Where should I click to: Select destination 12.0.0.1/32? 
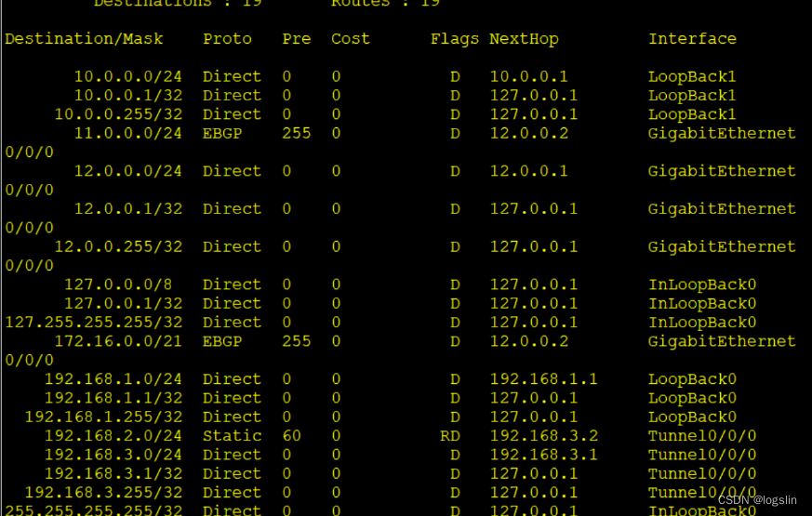(128, 209)
